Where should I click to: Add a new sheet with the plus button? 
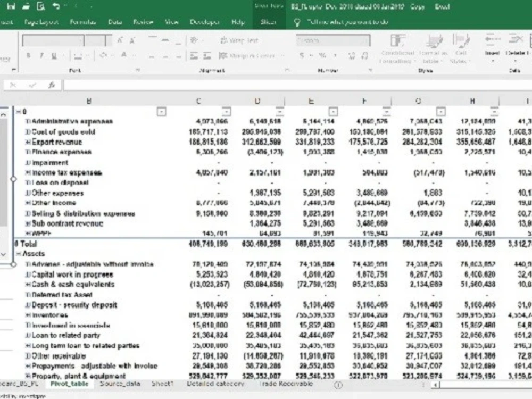click(x=338, y=385)
